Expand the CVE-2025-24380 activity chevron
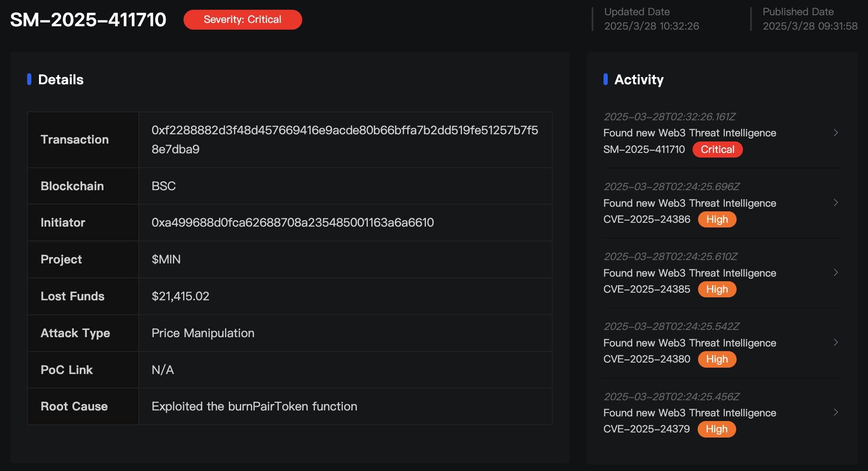 coord(835,342)
